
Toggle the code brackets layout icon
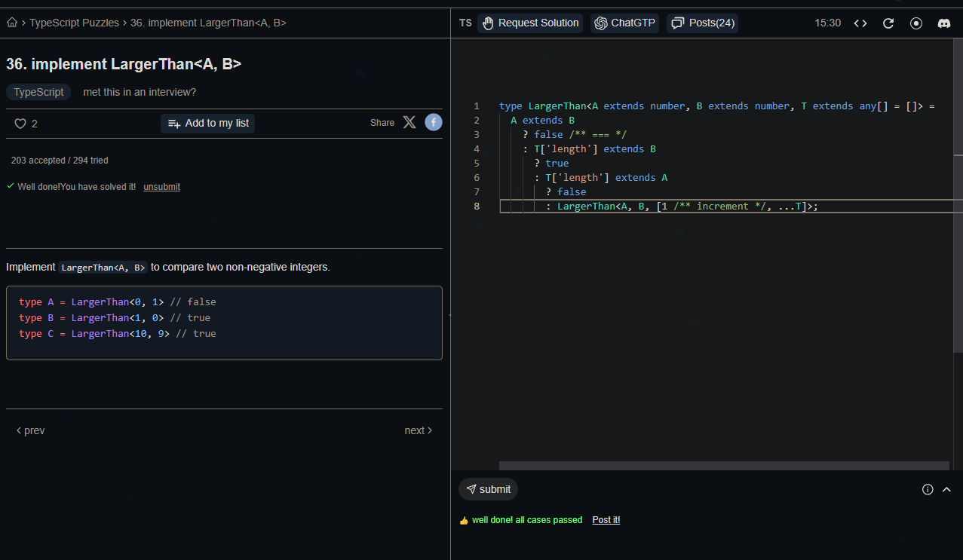pos(860,23)
